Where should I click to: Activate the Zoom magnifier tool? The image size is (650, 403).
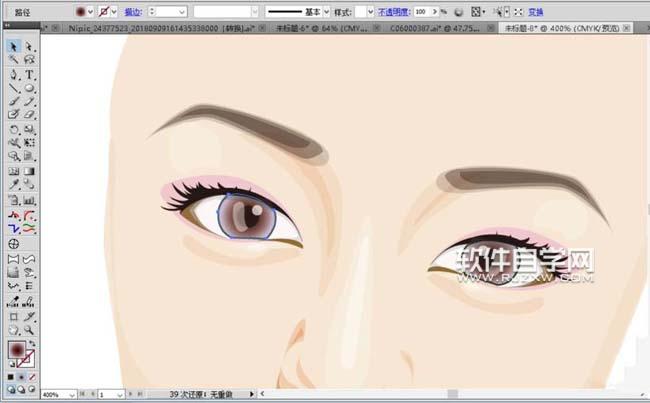pyautogui.click(x=29, y=329)
